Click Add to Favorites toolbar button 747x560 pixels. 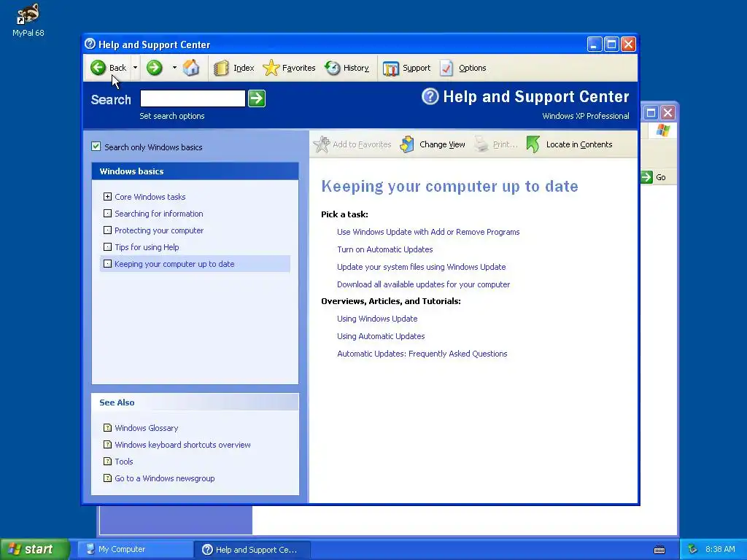click(x=352, y=144)
